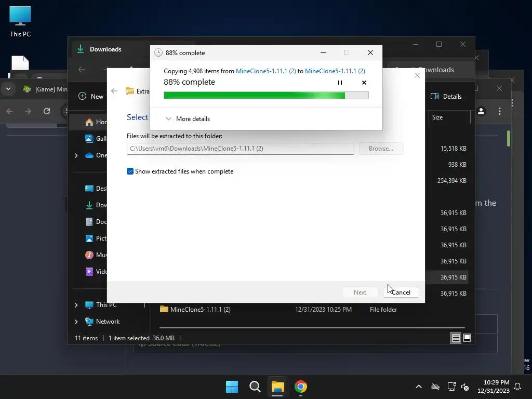Click the Next button in extract wizard

pyautogui.click(x=360, y=292)
